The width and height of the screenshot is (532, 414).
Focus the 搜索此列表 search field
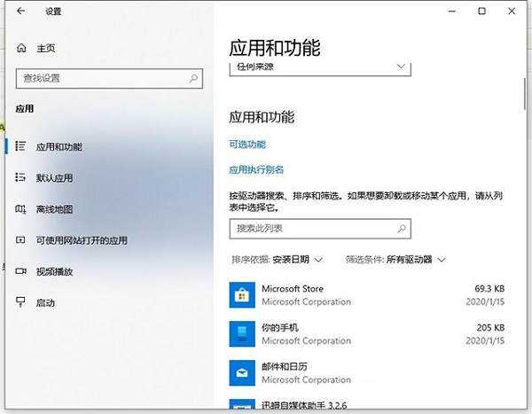[x=320, y=229]
